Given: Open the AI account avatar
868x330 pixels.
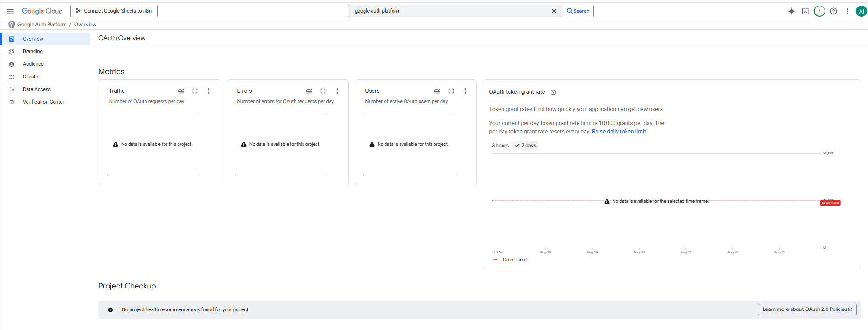Looking at the screenshot, I should coord(861,11).
